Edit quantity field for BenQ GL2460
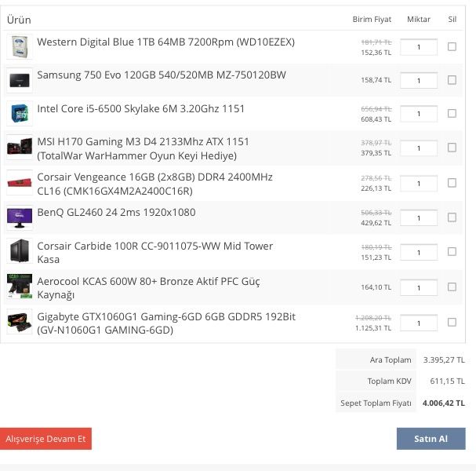Viewport: 476px width, 471px height. click(419, 218)
